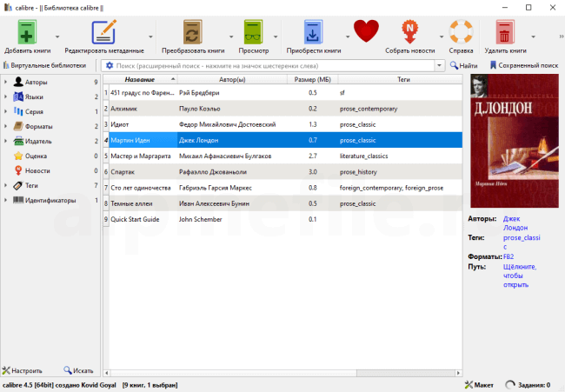Click Джек Лондон author link
The height and width of the screenshot is (392, 565).
click(515, 223)
